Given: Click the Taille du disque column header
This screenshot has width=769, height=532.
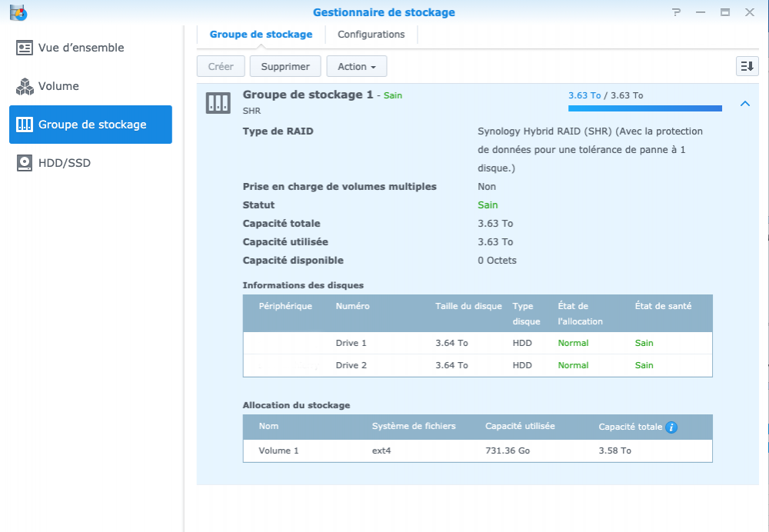Looking at the screenshot, I should 468,306.
